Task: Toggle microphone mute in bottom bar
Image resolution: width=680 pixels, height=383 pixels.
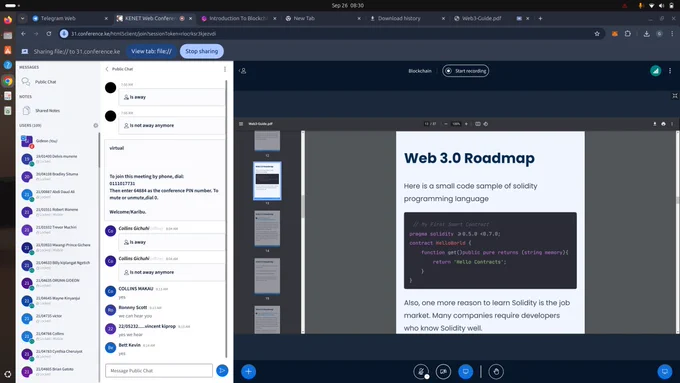Action: click(x=421, y=372)
